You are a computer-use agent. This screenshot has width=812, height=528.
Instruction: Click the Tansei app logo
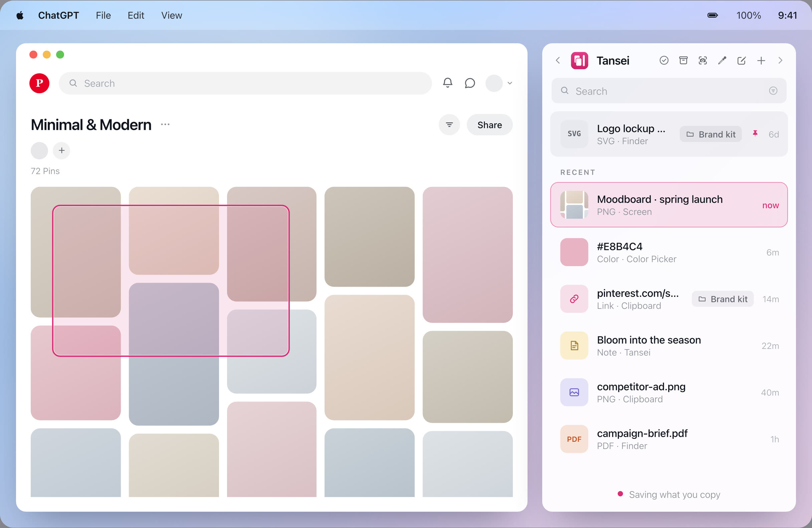pyautogui.click(x=579, y=60)
